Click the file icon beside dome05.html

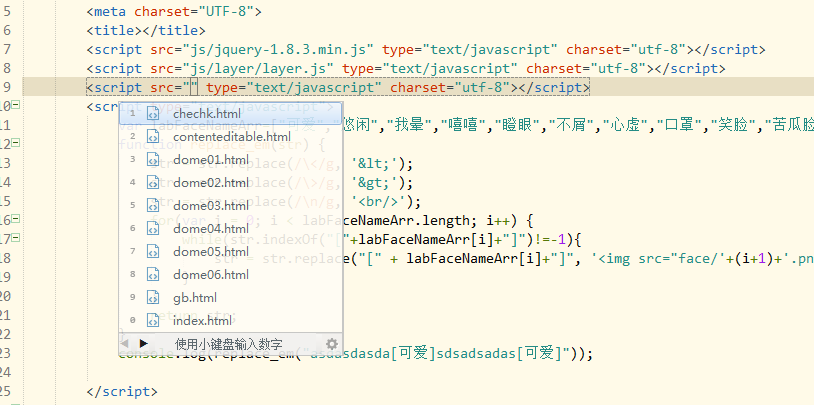point(153,251)
